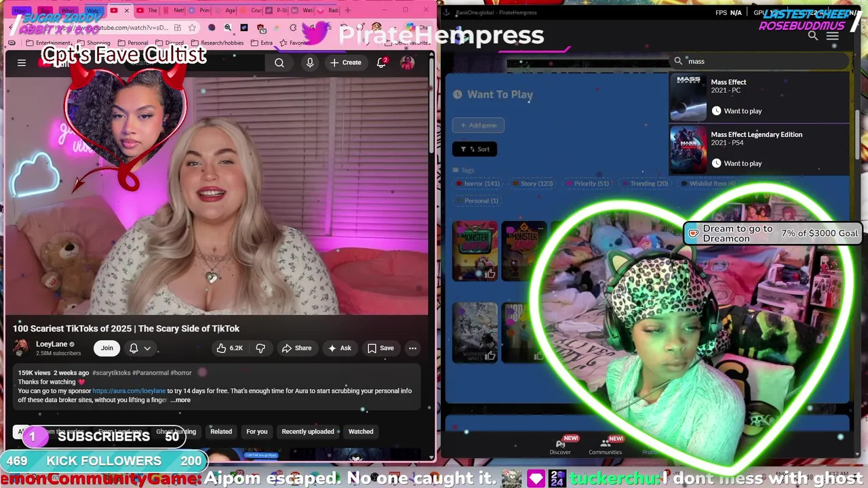Open the Entertainment bookmarks folder
This screenshot has height=488, width=868.
(49, 43)
